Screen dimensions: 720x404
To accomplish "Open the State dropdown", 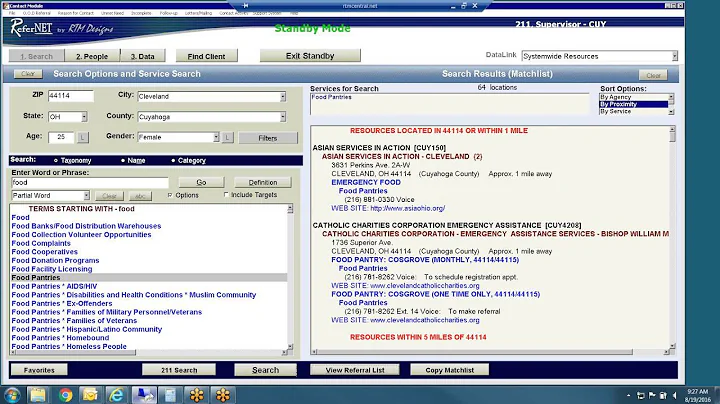I will tap(84, 117).
